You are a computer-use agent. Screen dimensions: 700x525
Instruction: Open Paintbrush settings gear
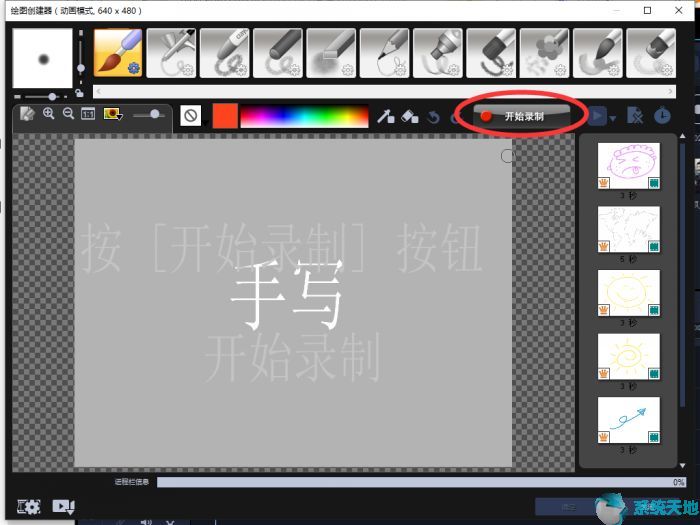[134, 68]
